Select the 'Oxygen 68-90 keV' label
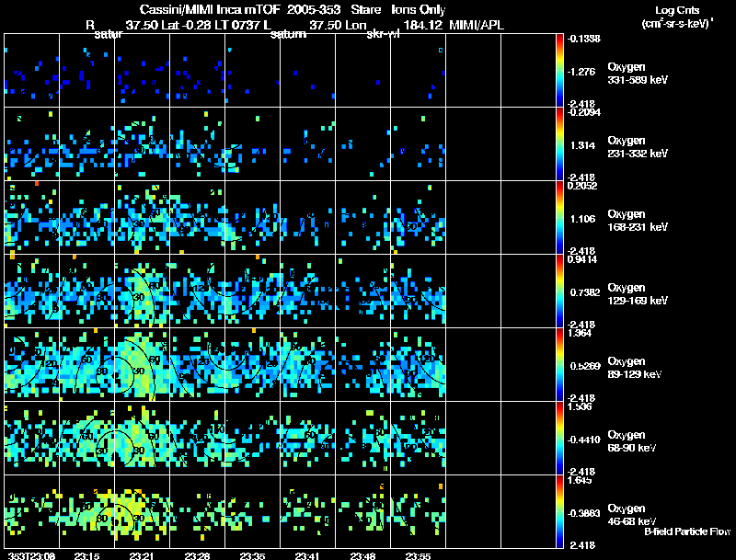736x560 pixels. tap(632, 441)
